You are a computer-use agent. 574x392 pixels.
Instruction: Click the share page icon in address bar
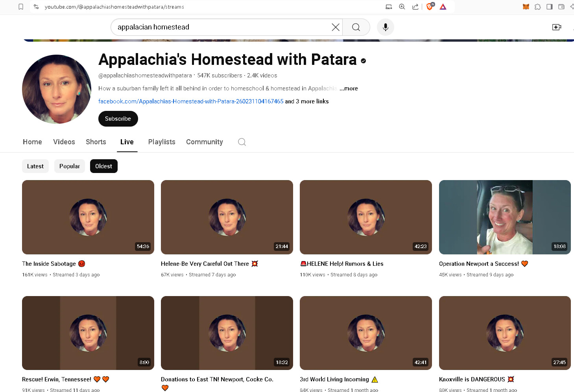(415, 7)
